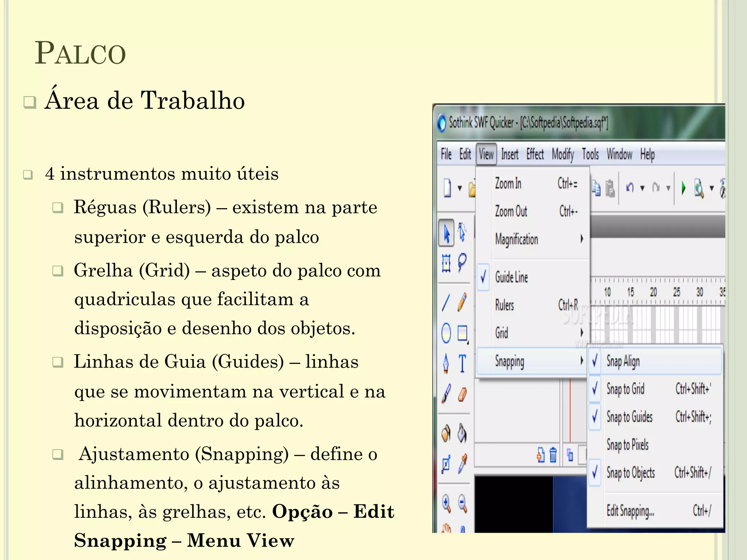747x560 pixels.
Task: Open the New document dropdown arrow
Action: pyautogui.click(x=460, y=188)
